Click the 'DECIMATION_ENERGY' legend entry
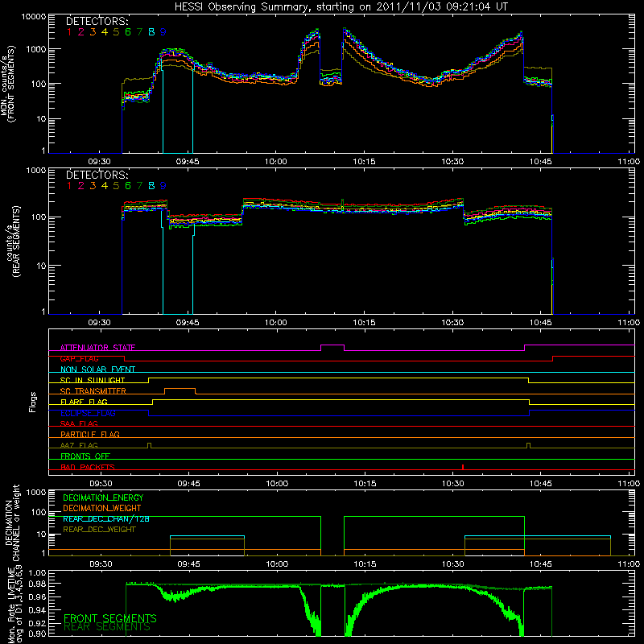Image resolution: width=644 pixels, height=644 pixels. coord(103,497)
